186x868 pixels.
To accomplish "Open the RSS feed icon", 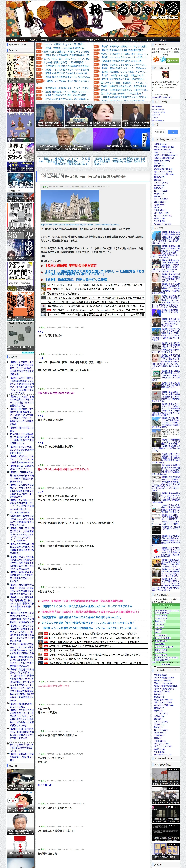I will pyautogui.click(x=156, y=60).
